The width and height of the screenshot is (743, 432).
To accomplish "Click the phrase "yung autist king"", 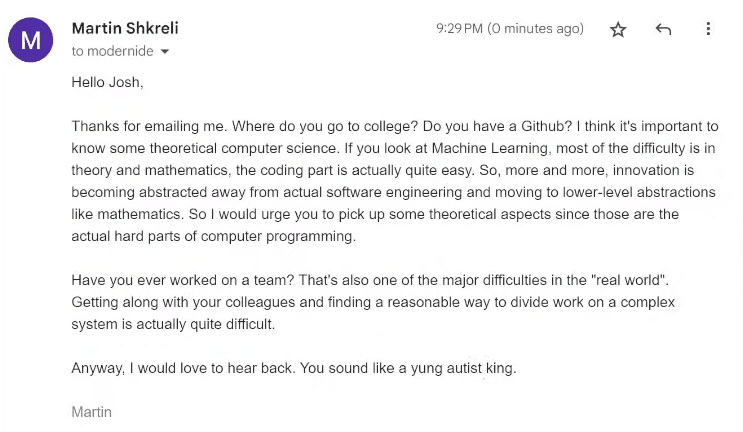I will point(462,368).
